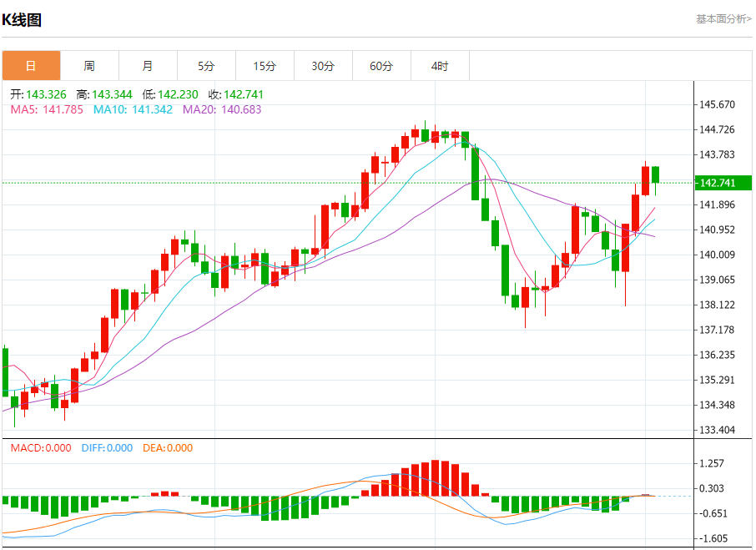Switch to the 月 monthly tab

148,66
